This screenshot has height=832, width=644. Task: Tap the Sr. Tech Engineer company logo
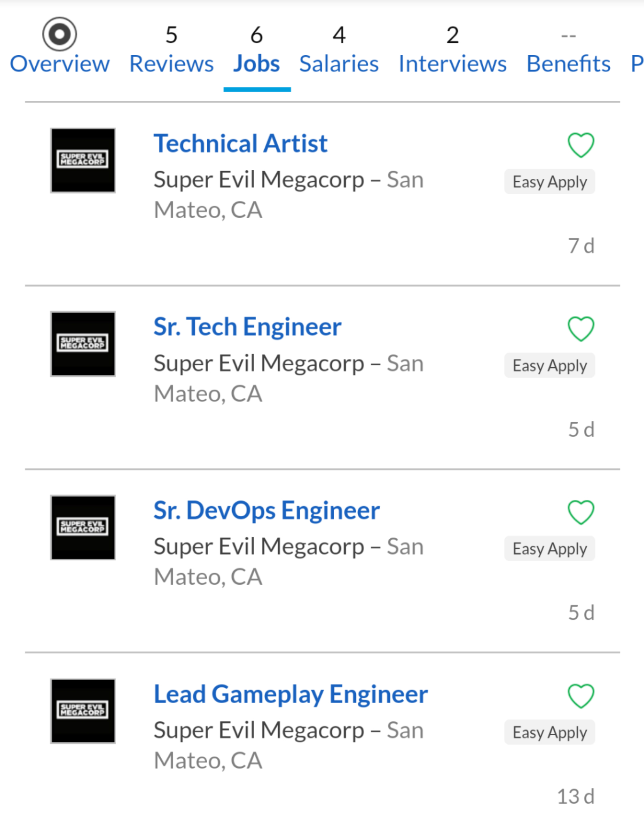pos(83,344)
